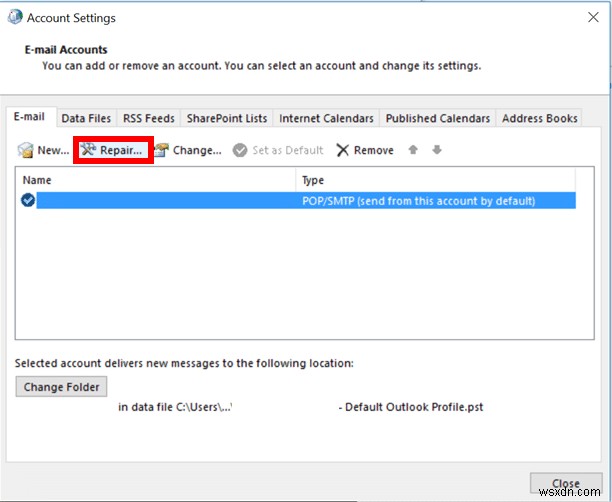Switch to the E-mail tab

pos(29,117)
